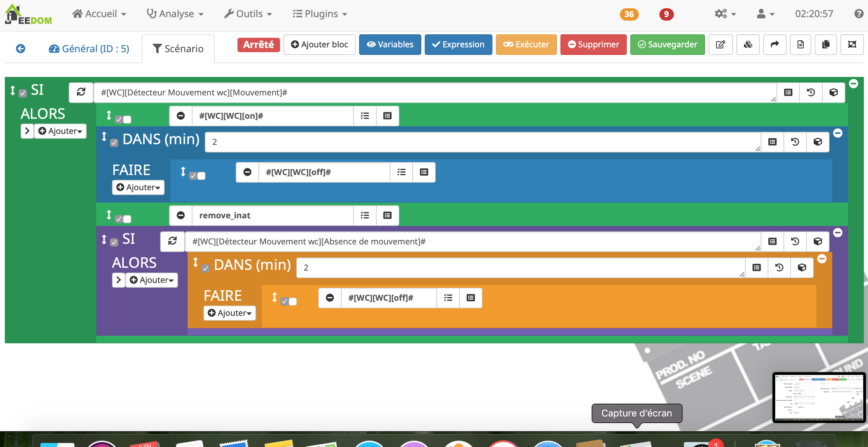This screenshot has width=868, height=447.
Task: Switch to Général (ID : 5) tab
Action: pos(89,49)
